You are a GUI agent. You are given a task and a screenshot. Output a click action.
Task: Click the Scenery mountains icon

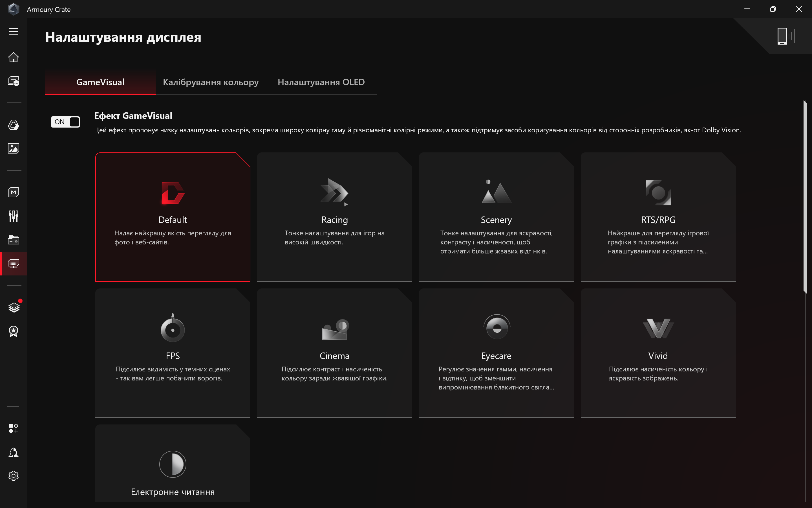point(496,192)
